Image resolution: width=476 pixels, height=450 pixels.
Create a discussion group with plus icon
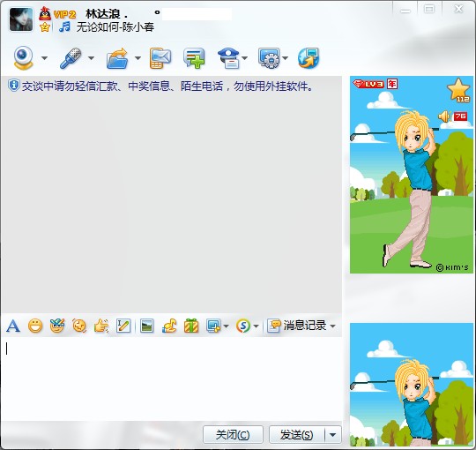click(x=194, y=57)
